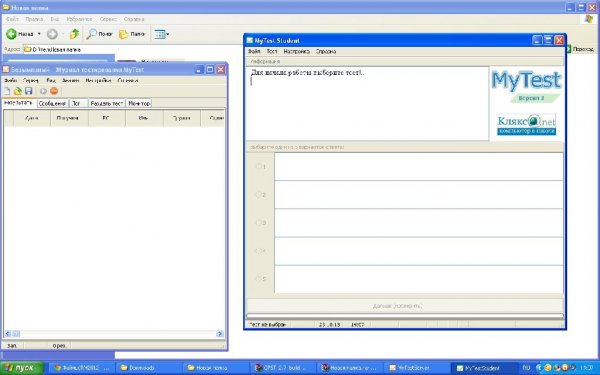Viewport: 600px width, 375px height.
Task: Select answer option 3 radio button
Action: 258,223
